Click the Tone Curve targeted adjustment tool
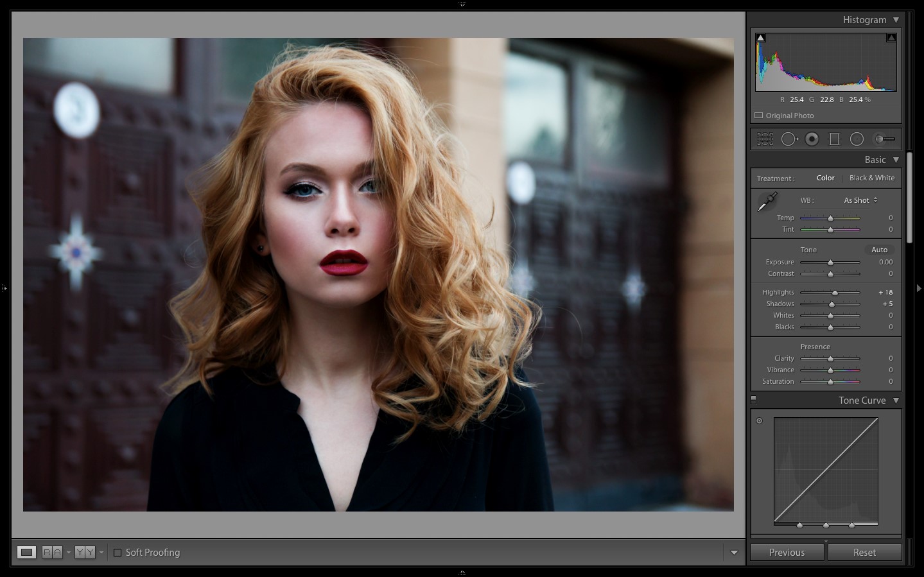Viewport: 924px width, 577px height. point(759,421)
